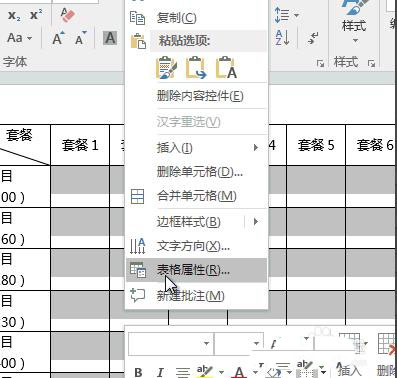Open 表格属性(R)... table properties

(197, 270)
